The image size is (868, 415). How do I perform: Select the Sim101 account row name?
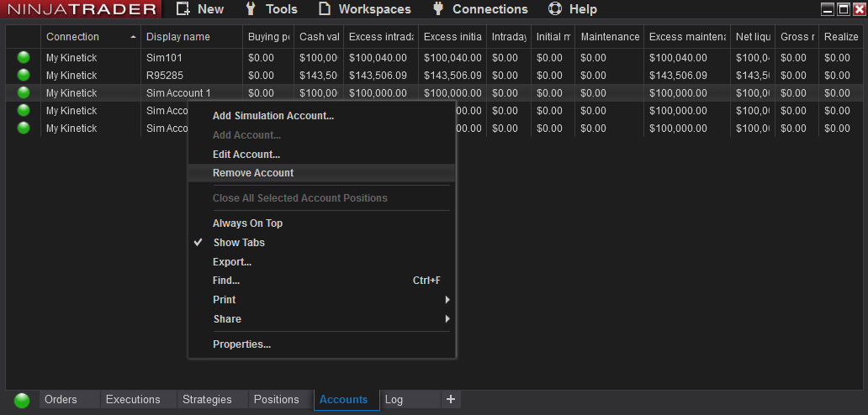pyautogui.click(x=164, y=57)
